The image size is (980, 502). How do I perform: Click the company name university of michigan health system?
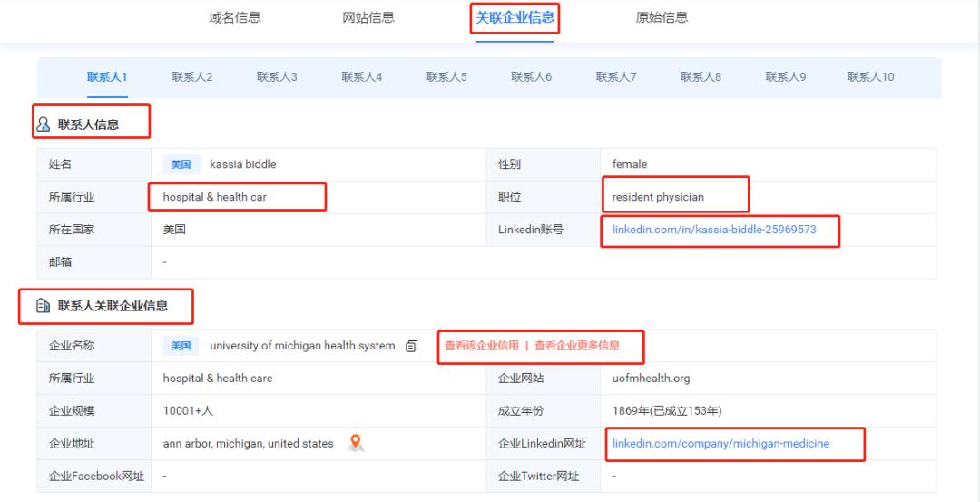[x=302, y=346]
